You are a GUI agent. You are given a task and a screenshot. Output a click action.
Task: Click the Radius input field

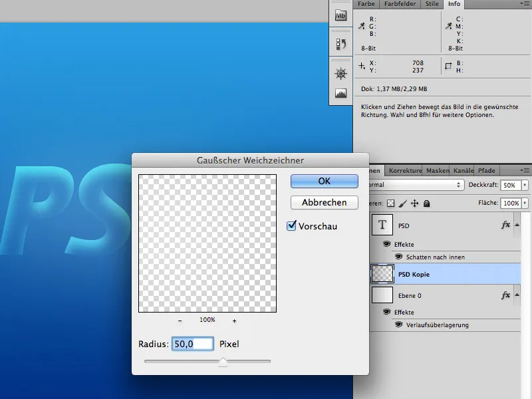click(x=193, y=344)
